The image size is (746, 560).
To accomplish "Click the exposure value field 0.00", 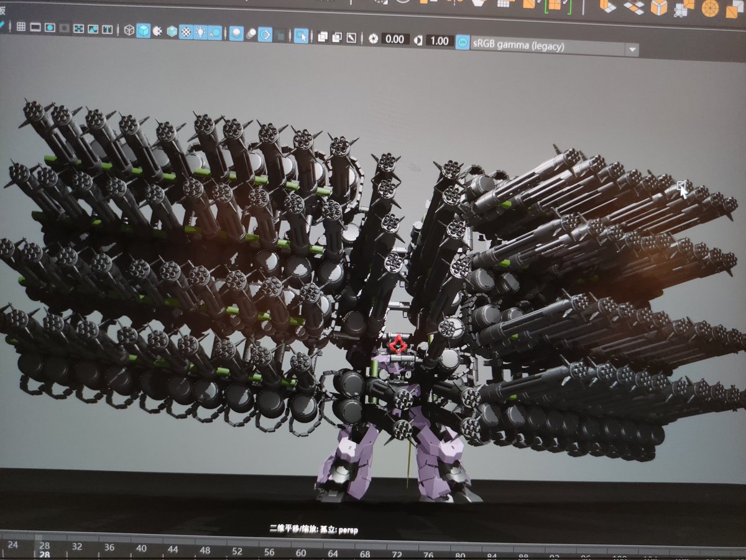I will (x=395, y=39).
